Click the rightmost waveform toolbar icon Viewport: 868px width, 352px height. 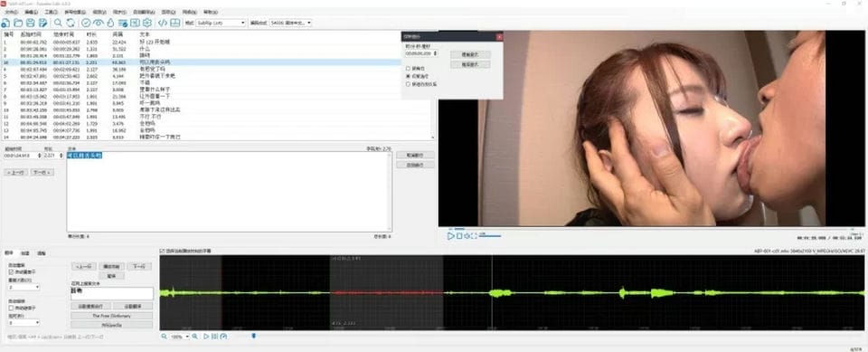coord(223,336)
